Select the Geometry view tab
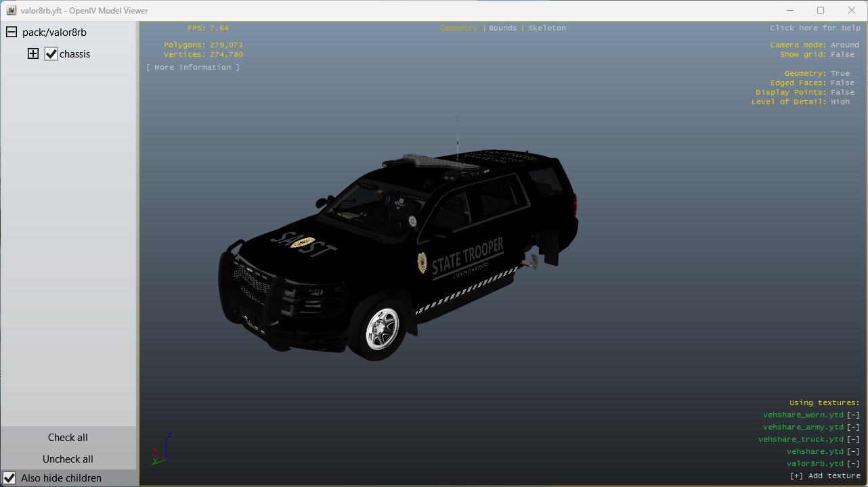868x487 pixels. 458,28
